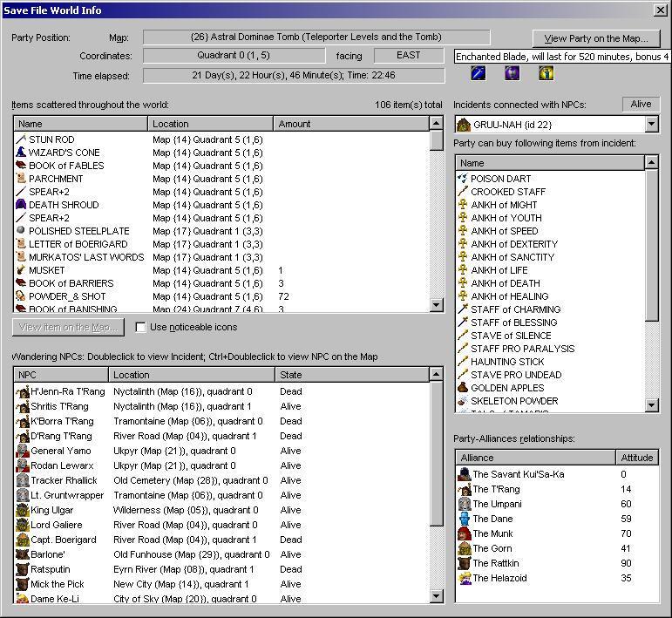Select the MUSKET item icon

(22, 271)
